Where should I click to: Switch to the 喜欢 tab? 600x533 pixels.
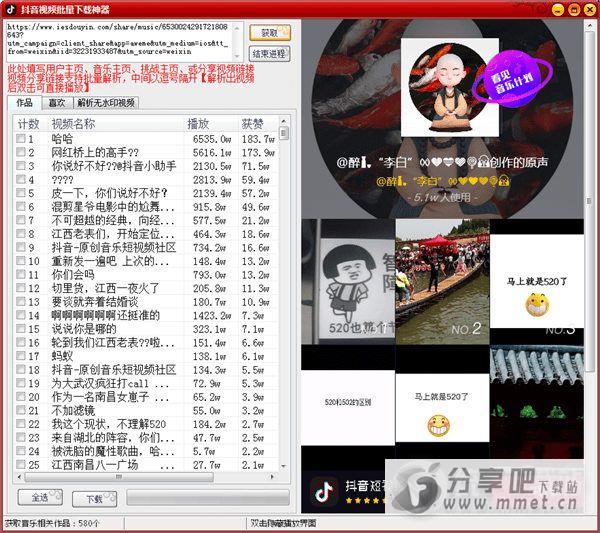coord(57,103)
